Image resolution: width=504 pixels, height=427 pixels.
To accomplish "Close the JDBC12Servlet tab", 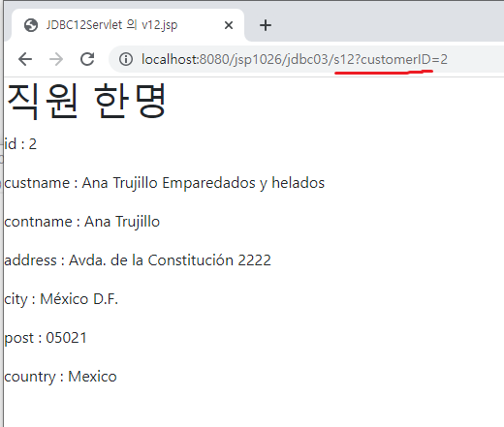I will [x=229, y=25].
